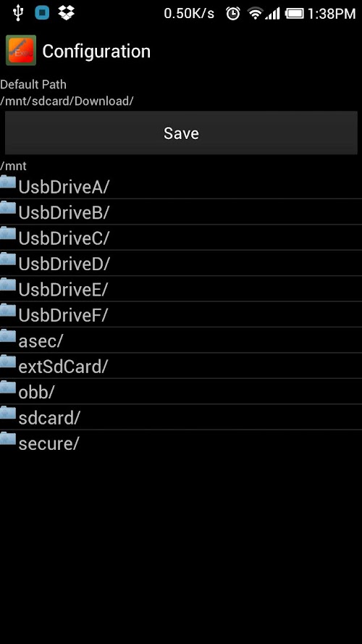This screenshot has width=362, height=644.
Task: Tap the USB status bar icon
Action: coord(17,13)
